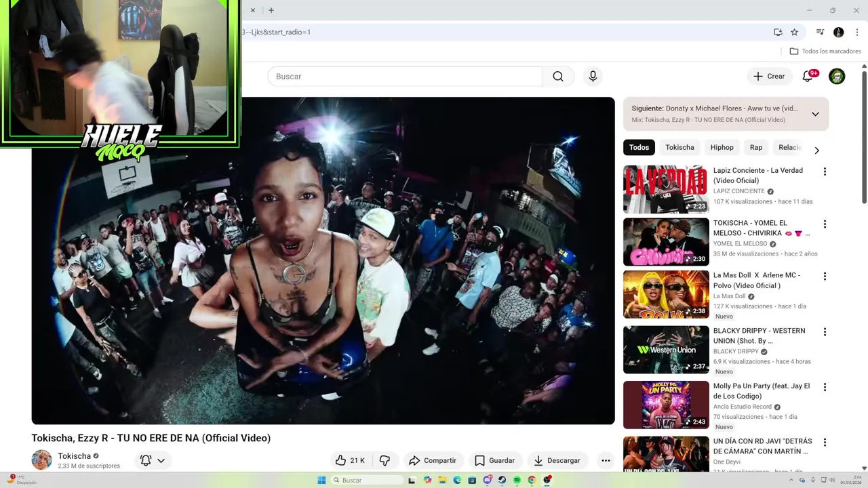Viewport: 868px width, 488px height.
Task: Open the YouTube notifications bell
Action: point(808,77)
